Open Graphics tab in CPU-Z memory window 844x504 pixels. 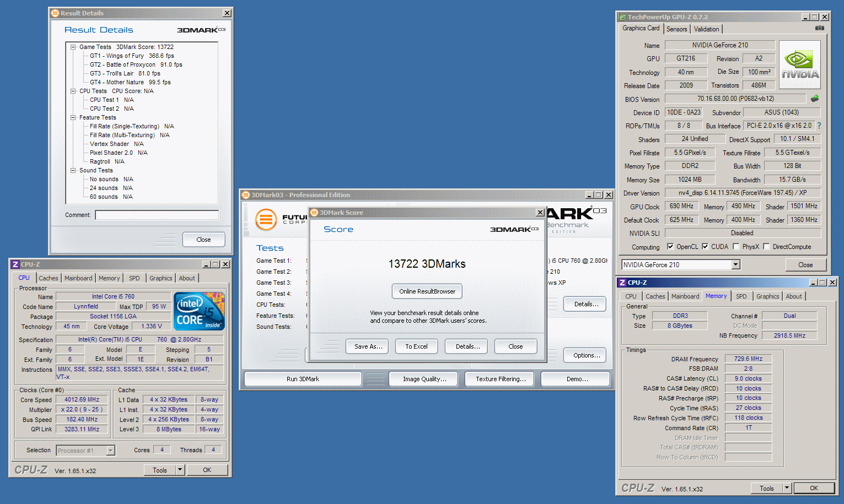tap(767, 296)
